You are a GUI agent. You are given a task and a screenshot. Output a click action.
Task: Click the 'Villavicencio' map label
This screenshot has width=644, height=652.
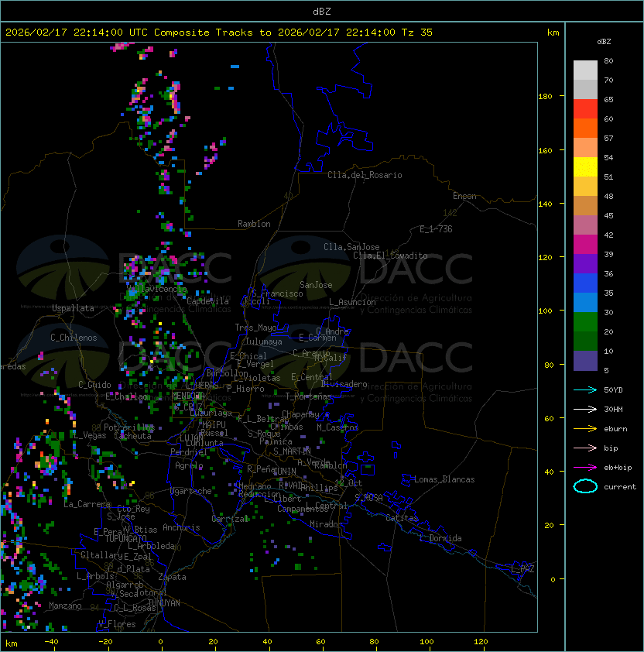pyautogui.click(x=156, y=289)
